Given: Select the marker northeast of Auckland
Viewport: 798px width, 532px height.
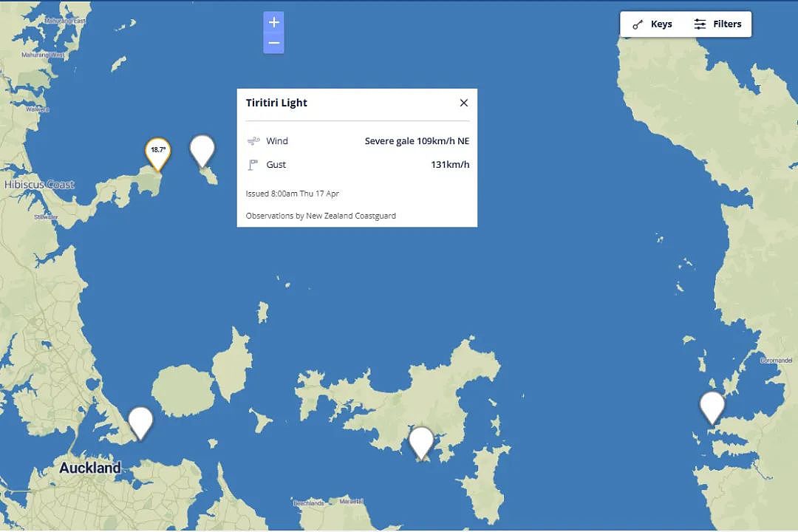Looking at the screenshot, I should [x=140, y=423].
